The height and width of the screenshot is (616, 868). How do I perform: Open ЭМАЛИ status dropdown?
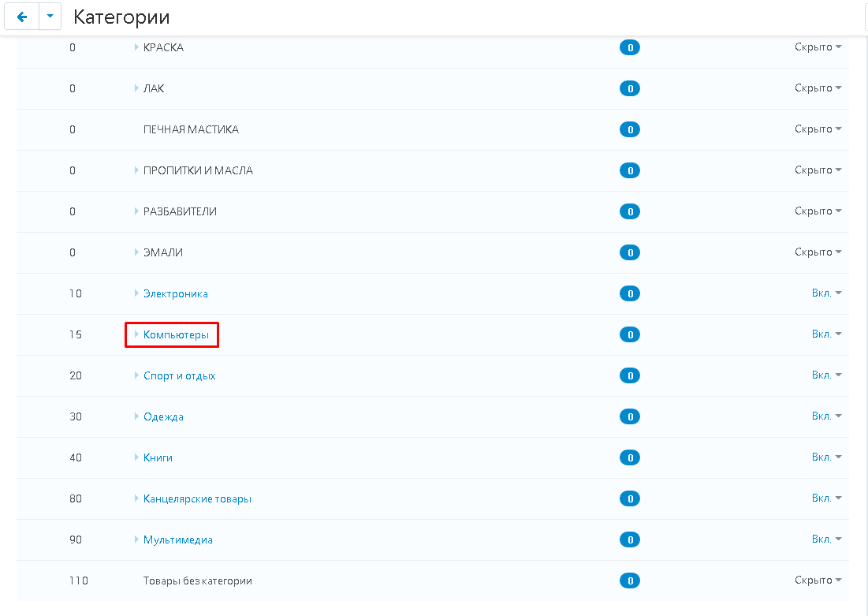818,252
